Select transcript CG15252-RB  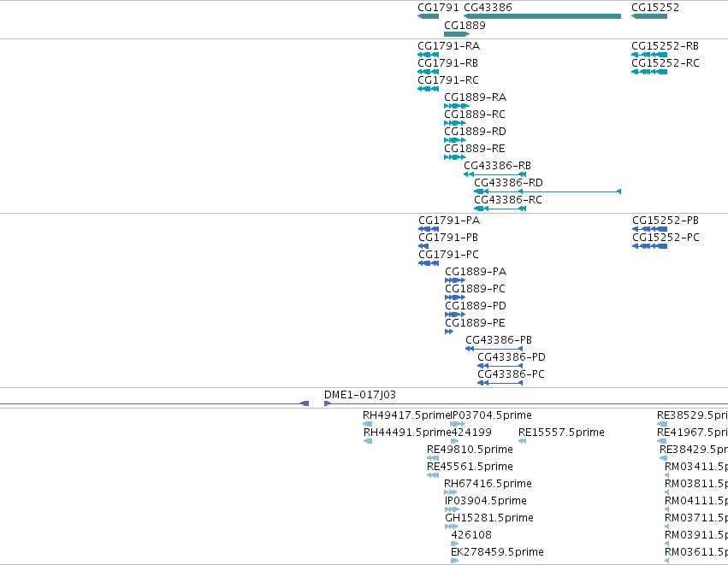pos(665,46)
